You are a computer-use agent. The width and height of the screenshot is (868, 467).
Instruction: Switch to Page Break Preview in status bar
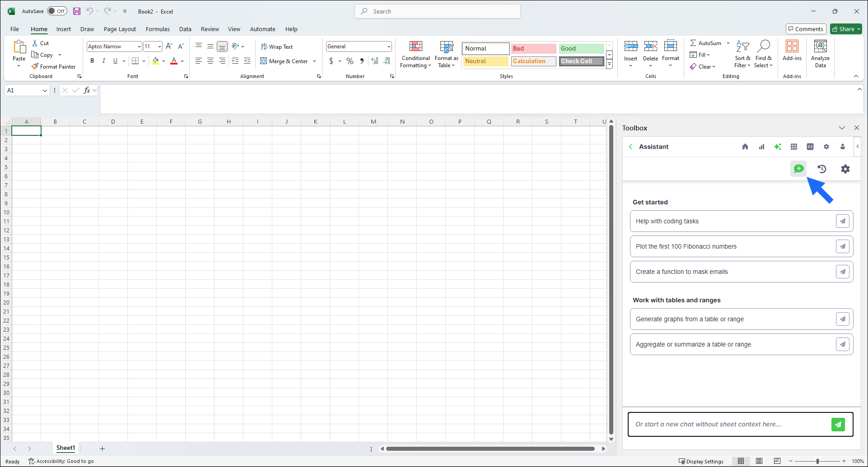pyautogui.click(x=777, y=461)
